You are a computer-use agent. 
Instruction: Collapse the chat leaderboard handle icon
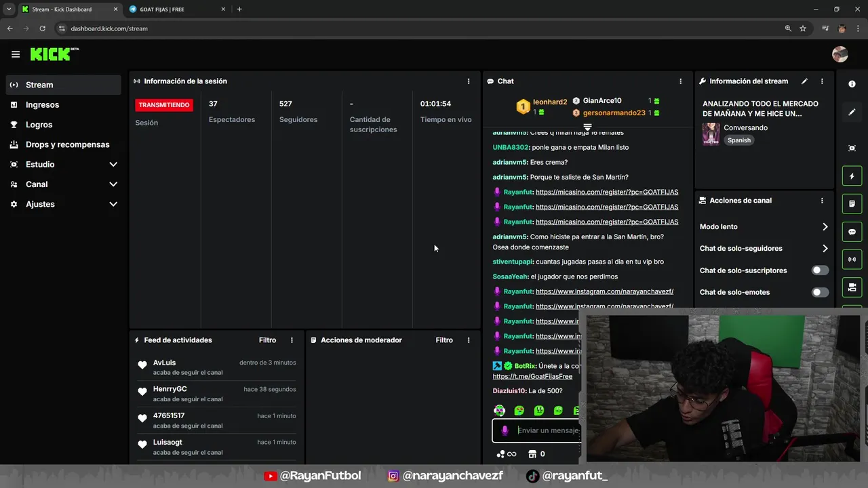pos(588,127)
